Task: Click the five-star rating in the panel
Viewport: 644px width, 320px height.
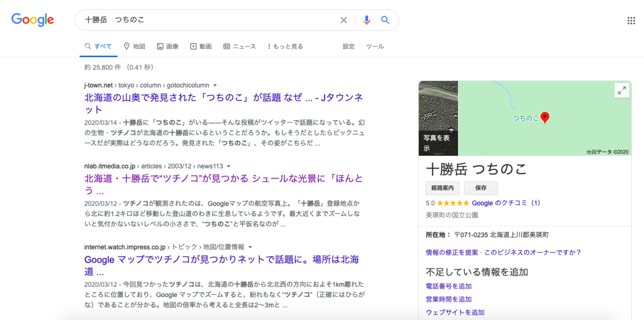Action: click(x=453, y=203)
